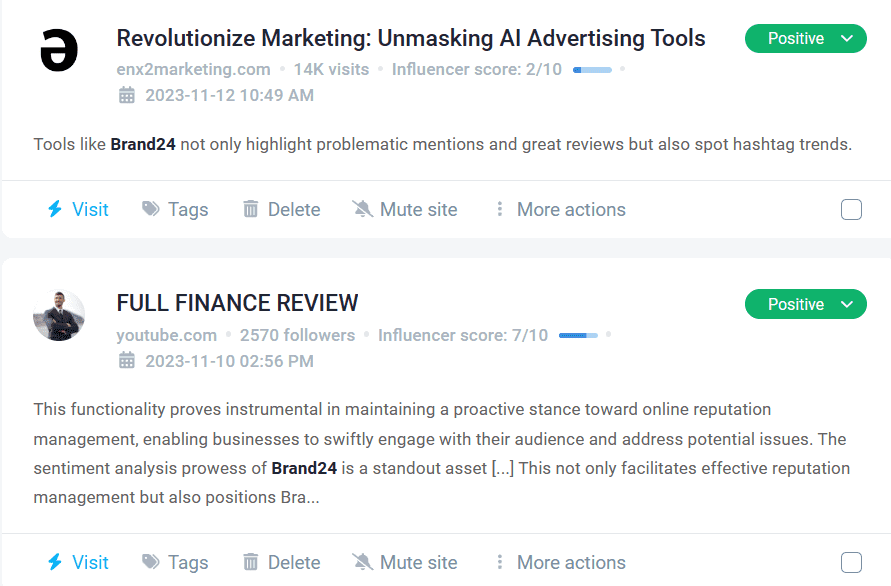The image size is (891, 586).
Task: Mute site bell icon for enx2marketing.com
Action: click(362, 209)
